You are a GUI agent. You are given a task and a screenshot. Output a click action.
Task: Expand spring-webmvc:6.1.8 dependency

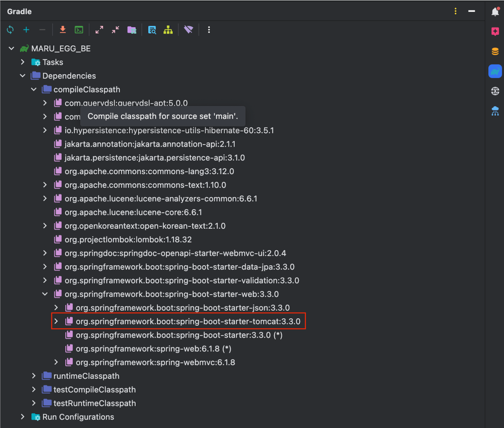point(56,362)
